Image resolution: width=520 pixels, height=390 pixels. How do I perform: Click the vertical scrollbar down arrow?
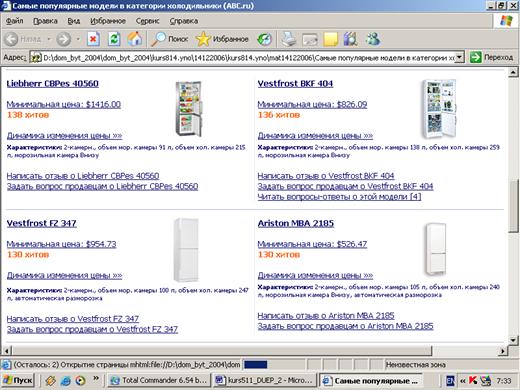[513, 340]
